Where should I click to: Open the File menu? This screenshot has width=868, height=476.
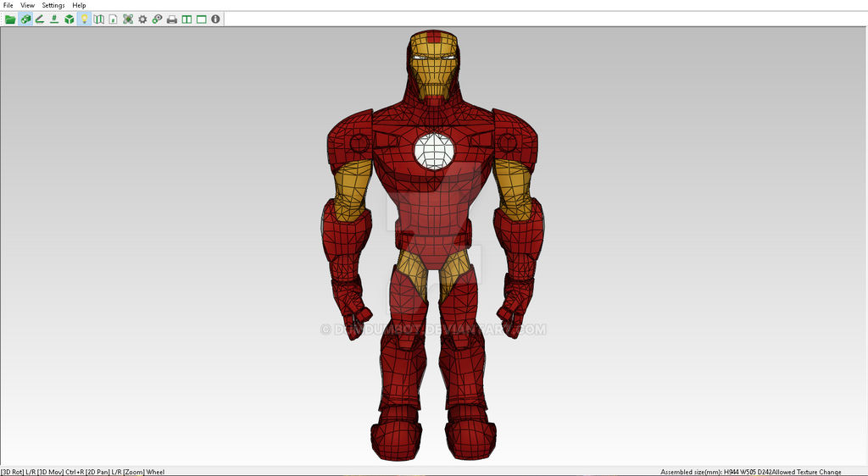point(8,5)
